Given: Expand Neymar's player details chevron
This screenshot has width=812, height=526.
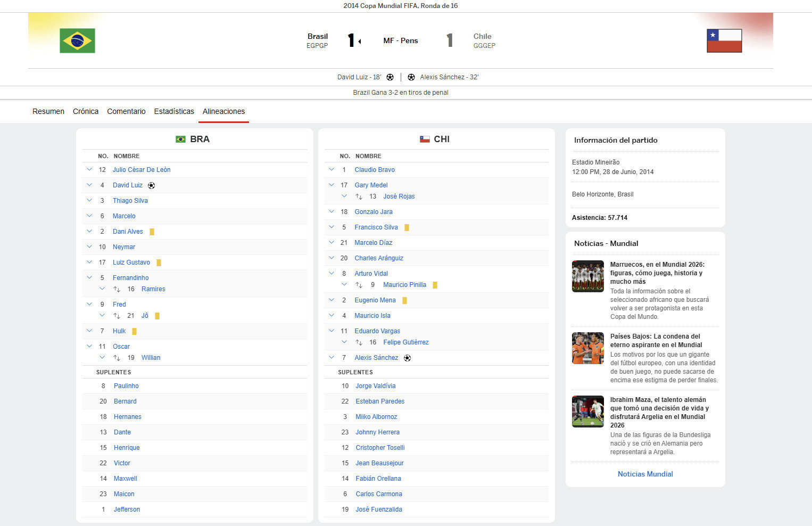Looking at the screenshot, I should (89, 247).
